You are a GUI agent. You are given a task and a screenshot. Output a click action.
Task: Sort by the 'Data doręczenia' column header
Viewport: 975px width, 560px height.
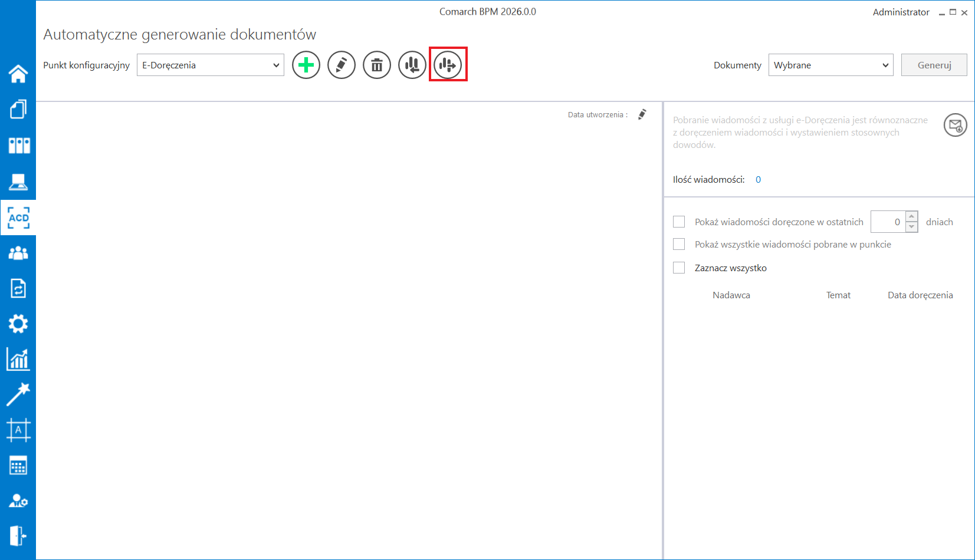pyautogui.click(x=920, y=295)
